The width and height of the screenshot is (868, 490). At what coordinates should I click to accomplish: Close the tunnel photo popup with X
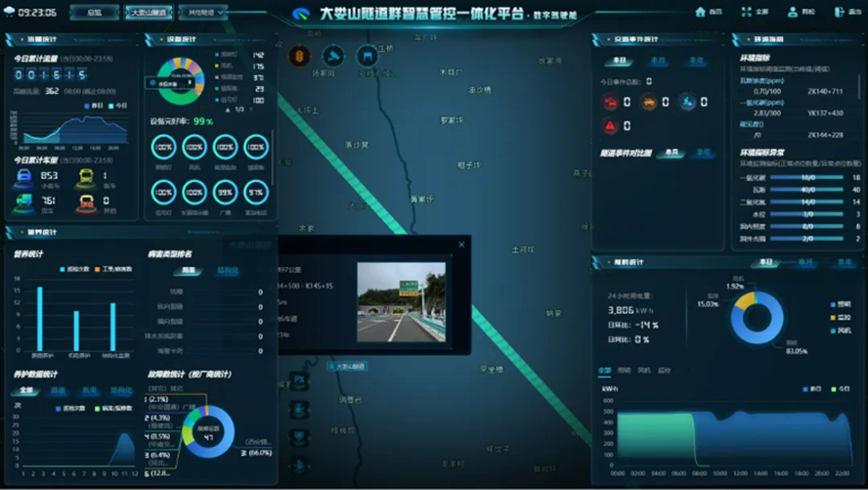pyautogui.click(x=461, y=245)
